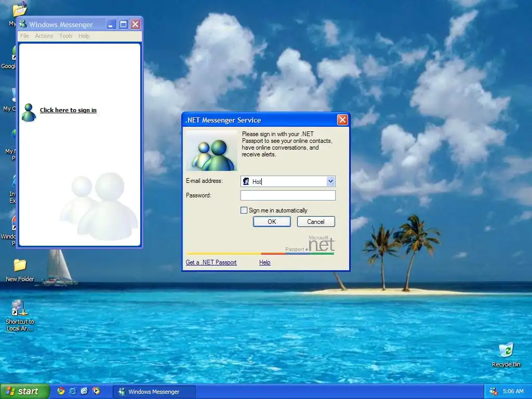Minimize the Windows Messenger window
This screenshot has width=532, height=399.
[x=111, y=24]
